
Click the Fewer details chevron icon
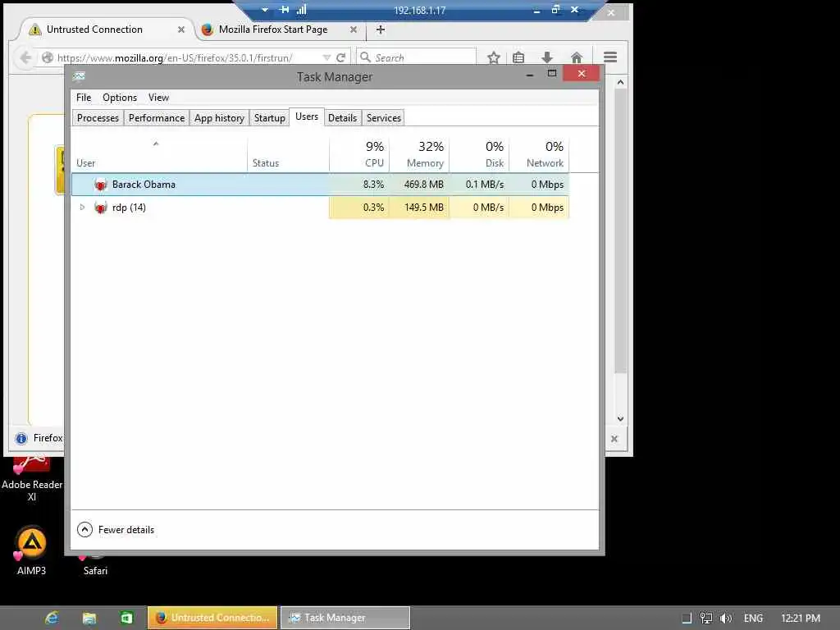[84, 529]
